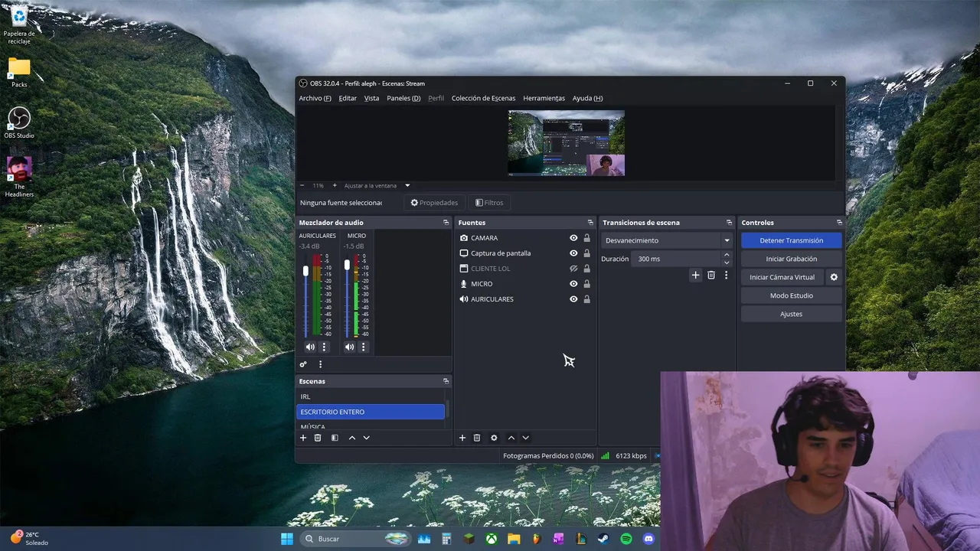980x551 pixels.
Task: Move scene up arrow
Action: pos(352,438)
